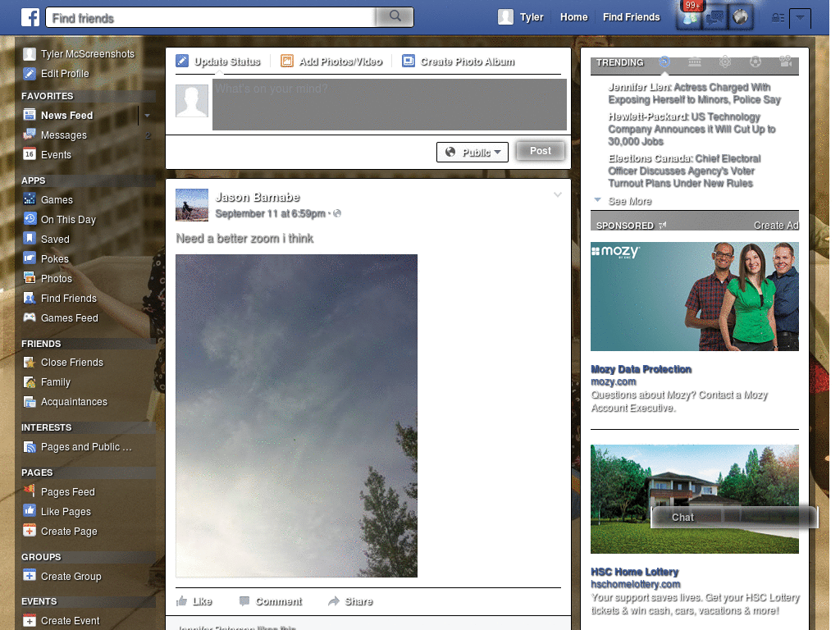Open the Chat bar

point(734,517)
